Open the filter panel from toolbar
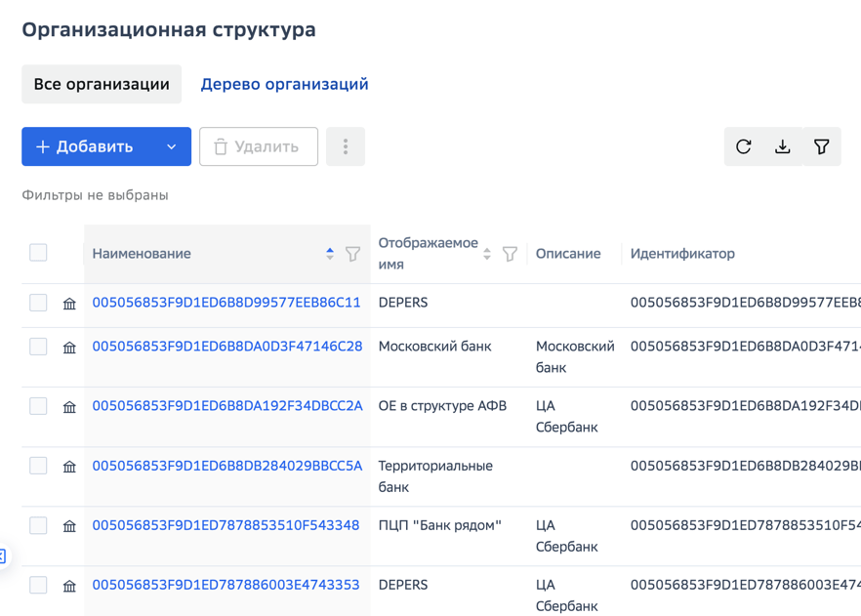The width and height of the screenshot is (861, 616). pyautogui.click(x=822, y=146)
